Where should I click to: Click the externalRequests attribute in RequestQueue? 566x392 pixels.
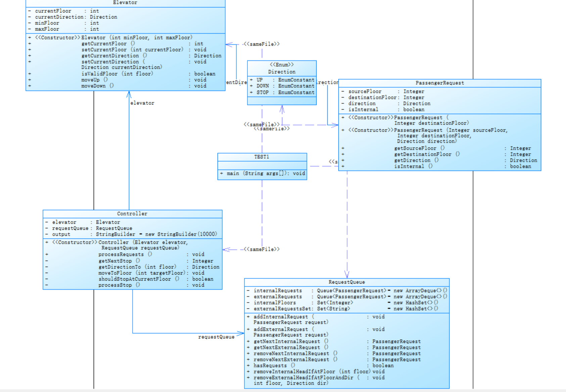347,297
